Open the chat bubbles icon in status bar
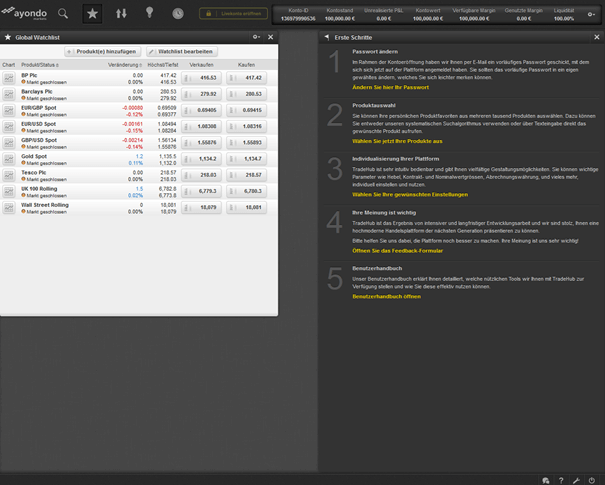This screenshot has width=605, height=485. click(x=546, y=480)
